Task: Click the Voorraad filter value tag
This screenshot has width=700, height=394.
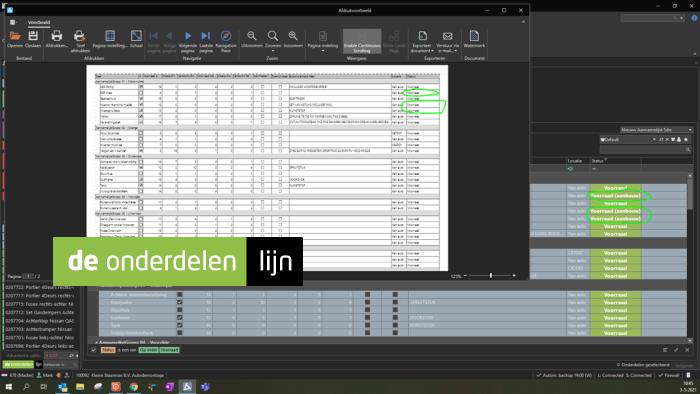Action: click(169, 350)
